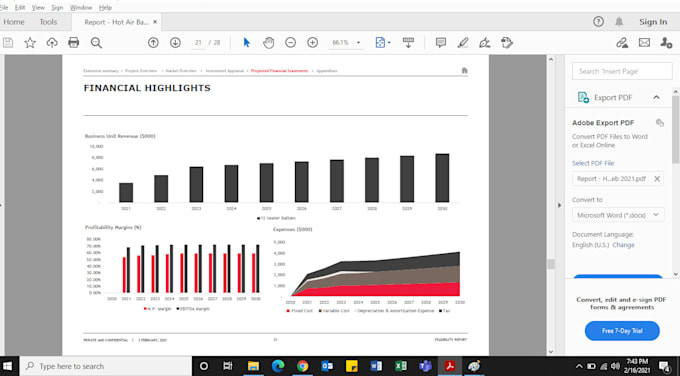
Task: Go to previous page with up arrow
Action: (153, 43)
